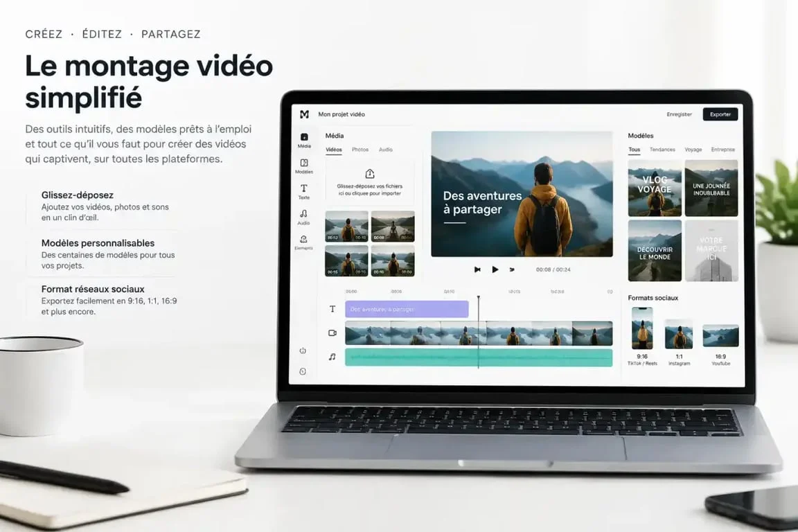The width and height of the screenshot is (798, 532).
Task: Jump to the previous frame with the skip-back control
Action: point(477,269)
